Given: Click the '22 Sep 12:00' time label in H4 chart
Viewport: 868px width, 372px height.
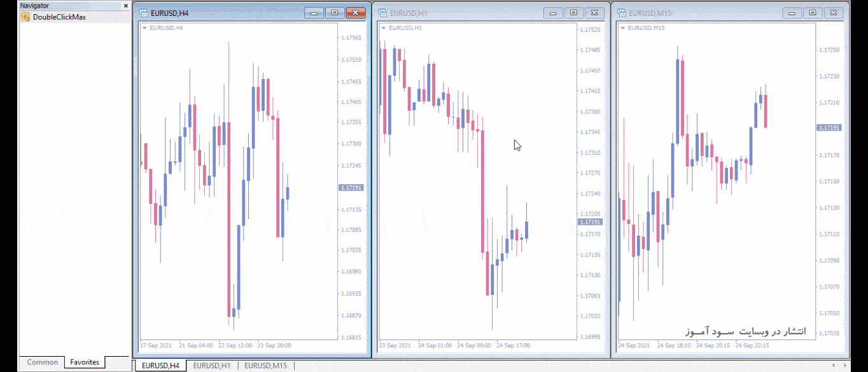Looking at the screenshot, I should pos(235,345).
